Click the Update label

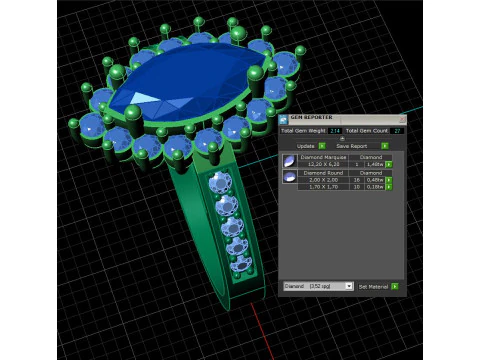pos(305,146)
